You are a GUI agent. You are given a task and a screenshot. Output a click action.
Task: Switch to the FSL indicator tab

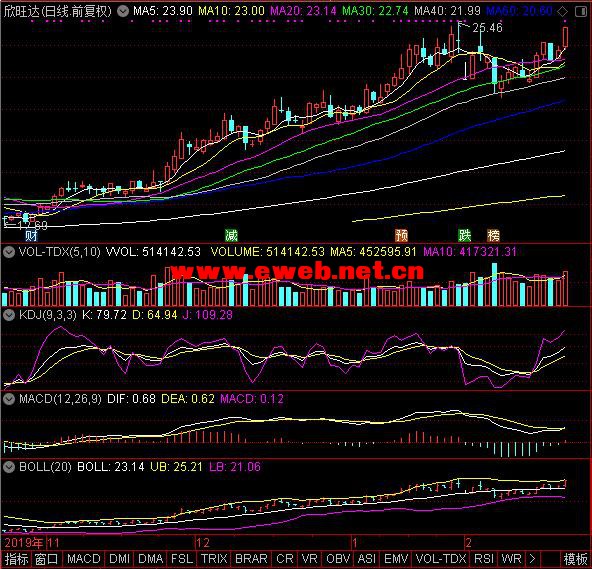point(182,559)
